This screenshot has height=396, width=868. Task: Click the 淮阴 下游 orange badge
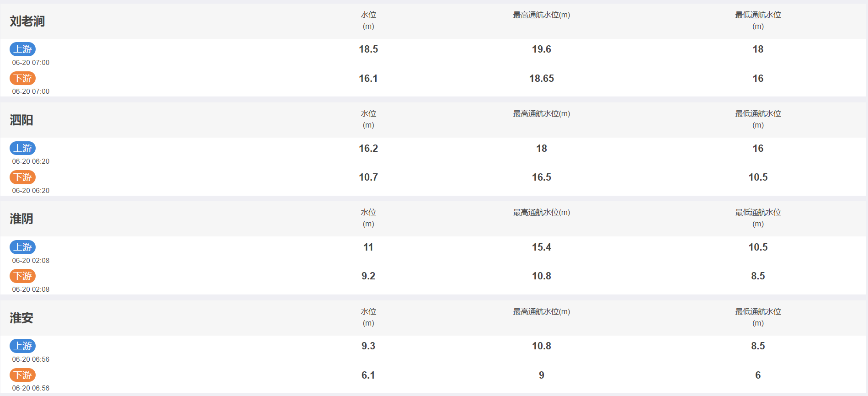click(x=22, y=276)
